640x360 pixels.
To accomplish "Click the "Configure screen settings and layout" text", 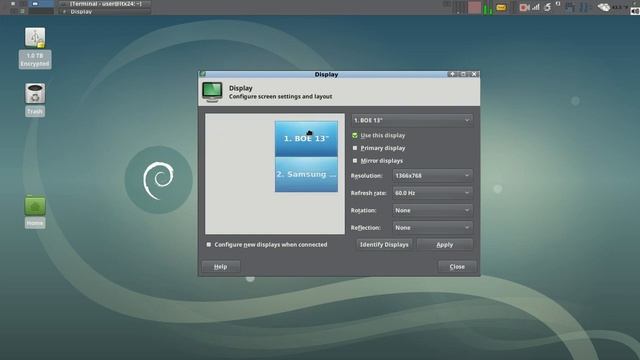I will tap(280, 96).
